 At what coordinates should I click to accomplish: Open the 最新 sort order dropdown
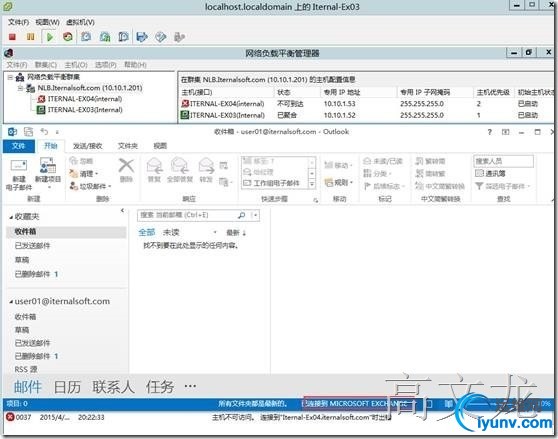point(236,233)
